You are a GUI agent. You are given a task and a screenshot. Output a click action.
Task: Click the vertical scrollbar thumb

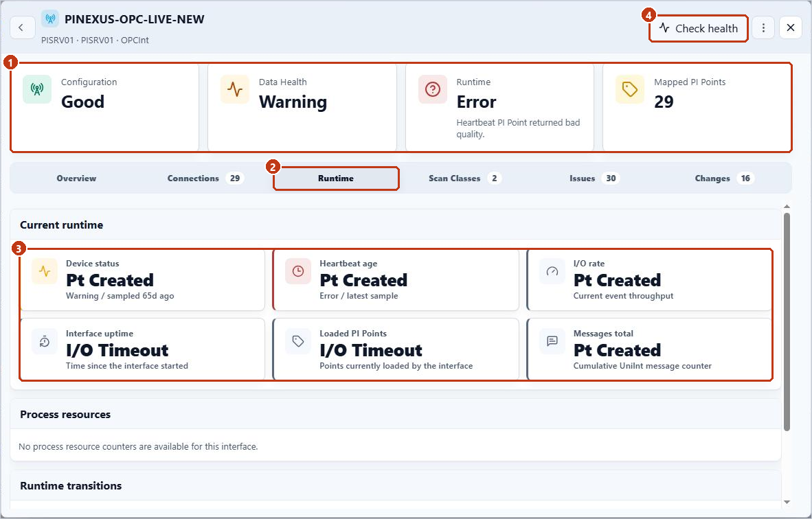787,322
